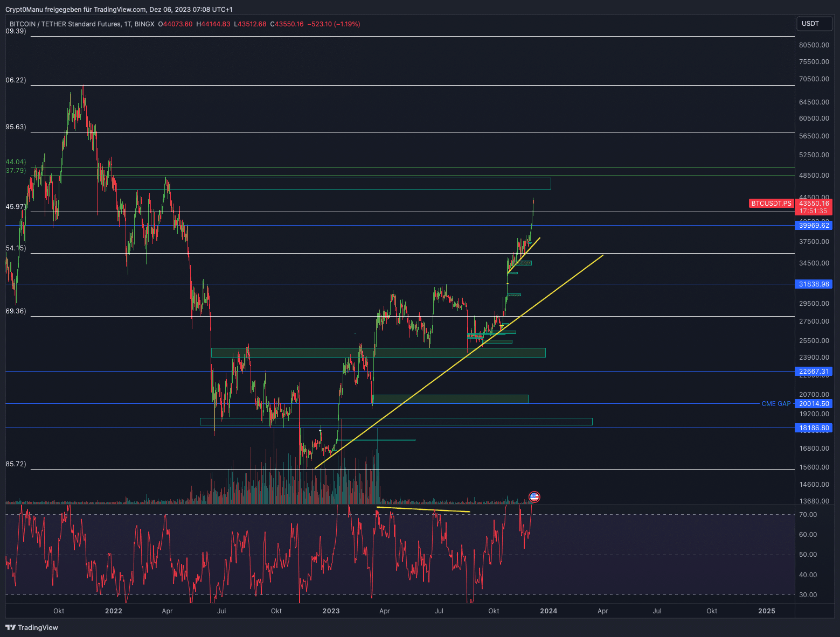Viewport: 840px width, 637px height.
Task: Click the 2024 label on time axis
Action: tap(549, 611)
